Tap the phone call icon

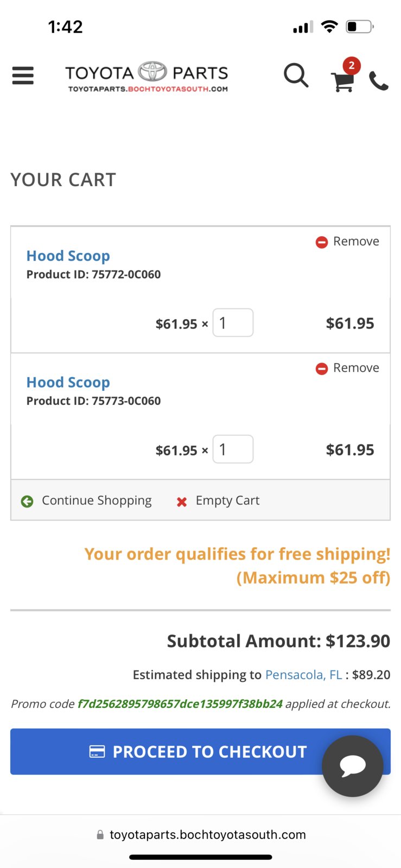click(379, 81)
